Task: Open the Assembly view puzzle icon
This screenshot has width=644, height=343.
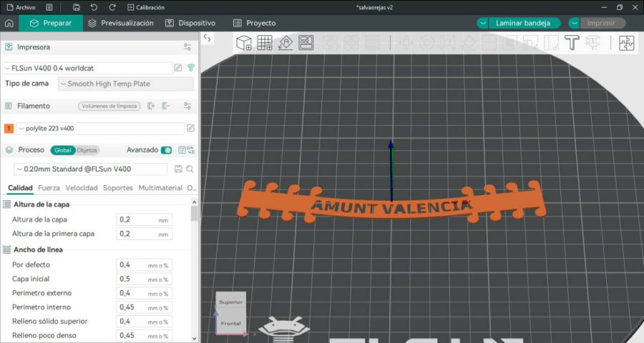Action: click(x=626, y=43)
